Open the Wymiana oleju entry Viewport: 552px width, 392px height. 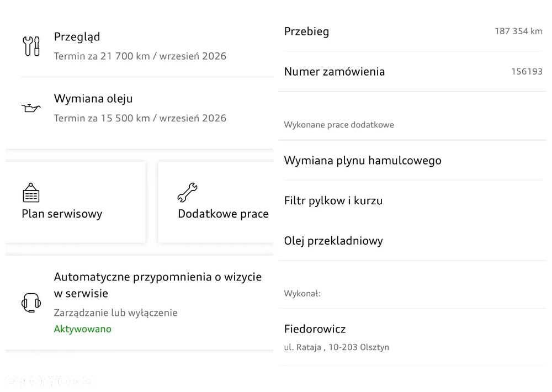(140, 108)
